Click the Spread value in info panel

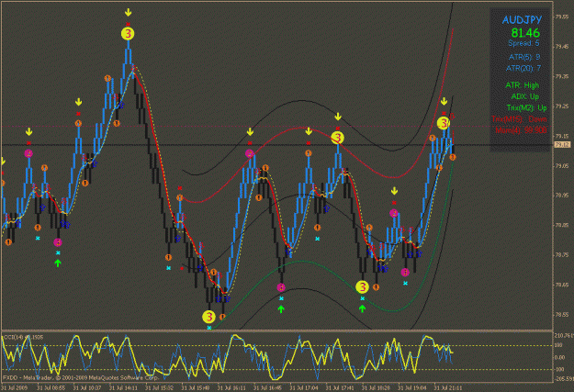click(523, 43)
